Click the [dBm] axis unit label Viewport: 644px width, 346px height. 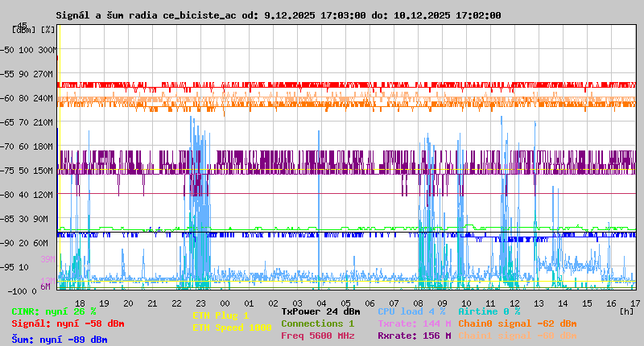23,30
